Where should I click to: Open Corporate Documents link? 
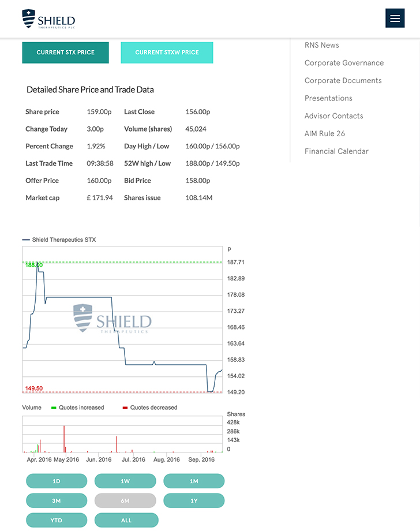(x=343, y=81)
